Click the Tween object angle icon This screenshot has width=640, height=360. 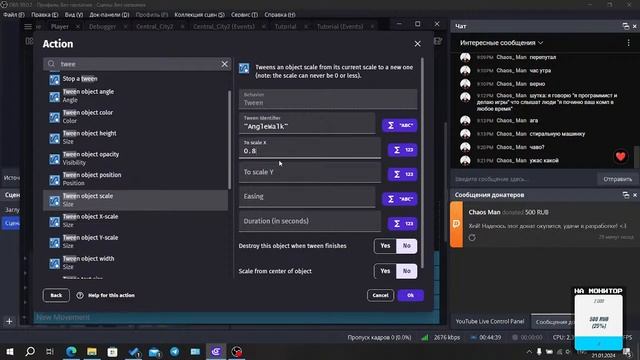tap(54, 97)
